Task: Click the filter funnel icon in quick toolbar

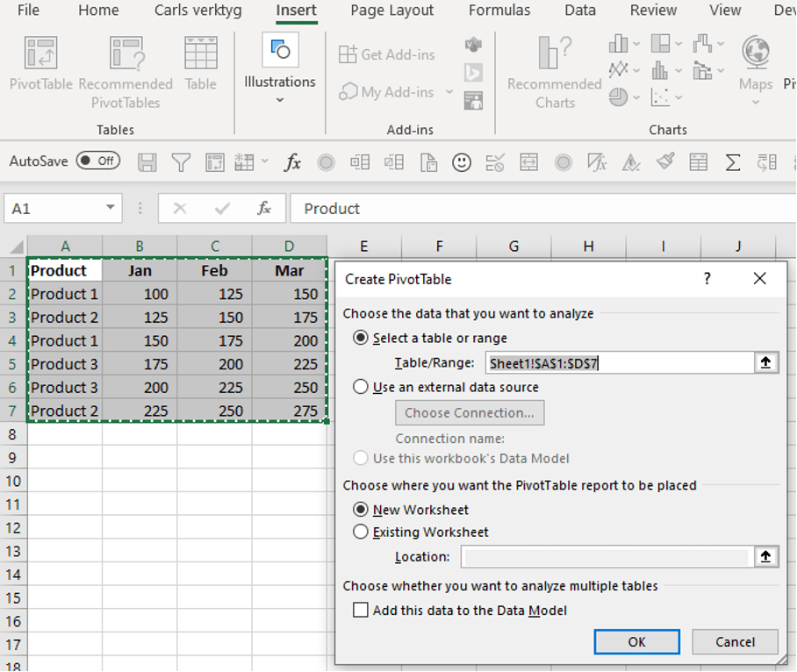Action: [181, 162]
